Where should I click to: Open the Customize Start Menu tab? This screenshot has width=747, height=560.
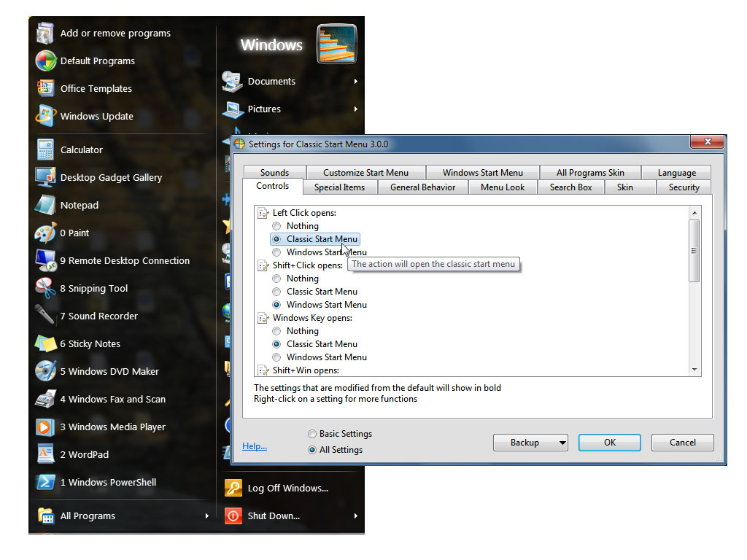point(365,173)
